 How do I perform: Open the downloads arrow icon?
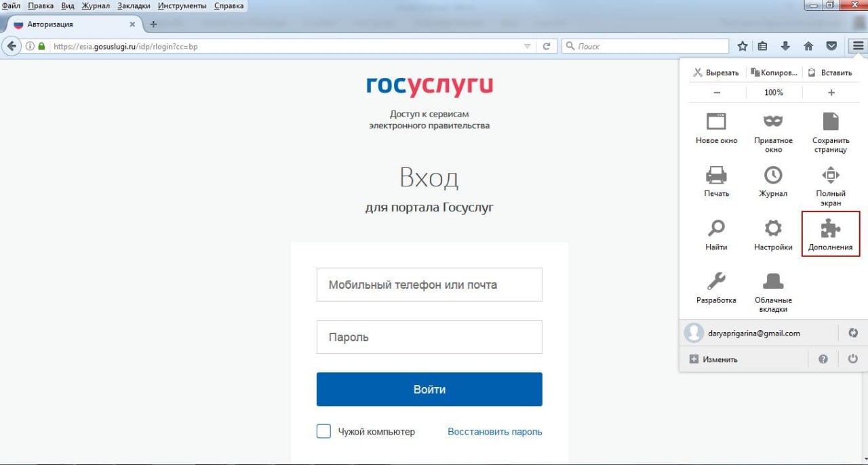point(785,46)
